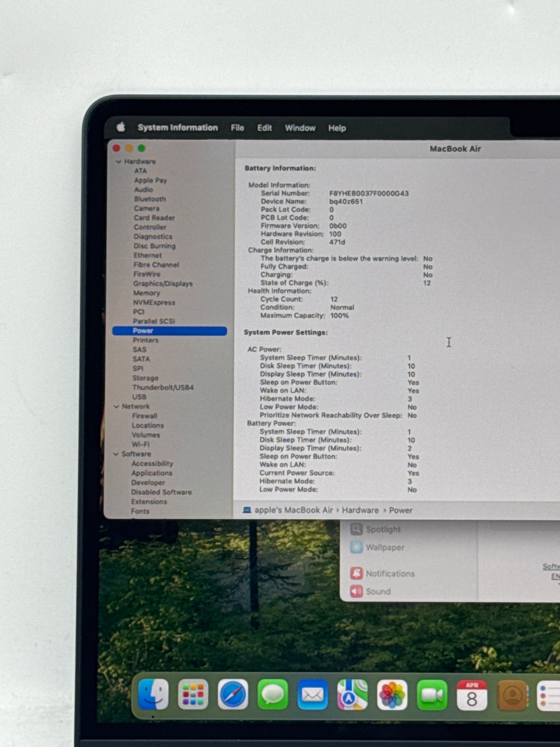The image size is (560, 747).
Task: Launch FaceTime from the Dock
Action: click(x=432, y=695)
